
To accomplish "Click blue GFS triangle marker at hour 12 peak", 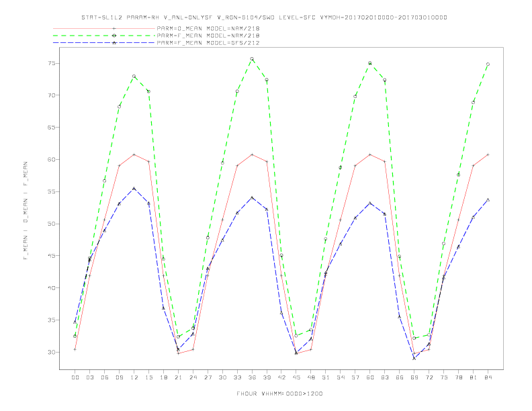I will [x=134, y=188].
